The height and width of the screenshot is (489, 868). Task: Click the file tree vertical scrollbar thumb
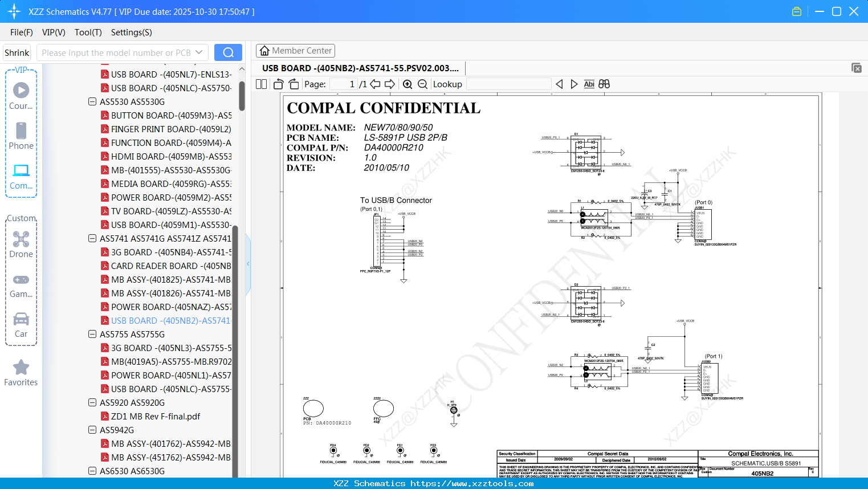point(242,95)
